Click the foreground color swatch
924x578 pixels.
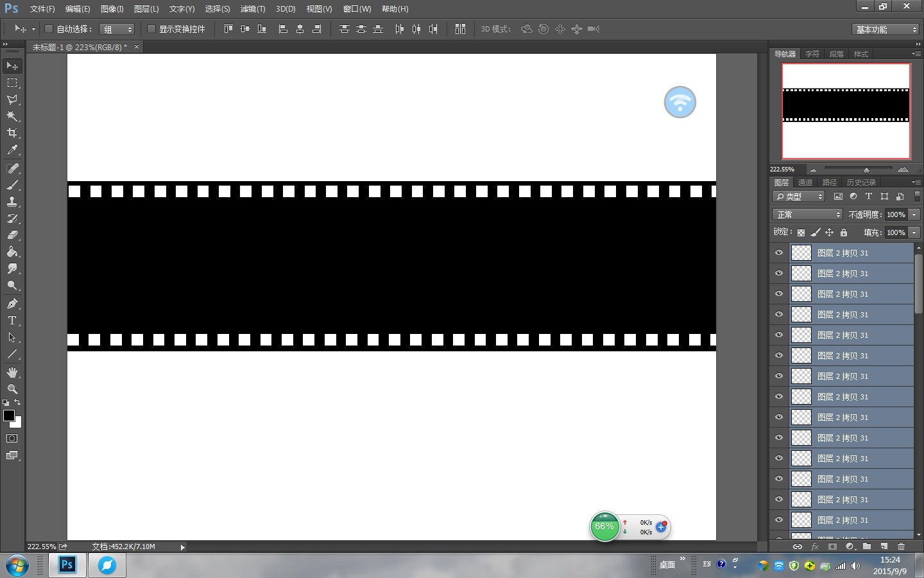click(x=9, y=416)
